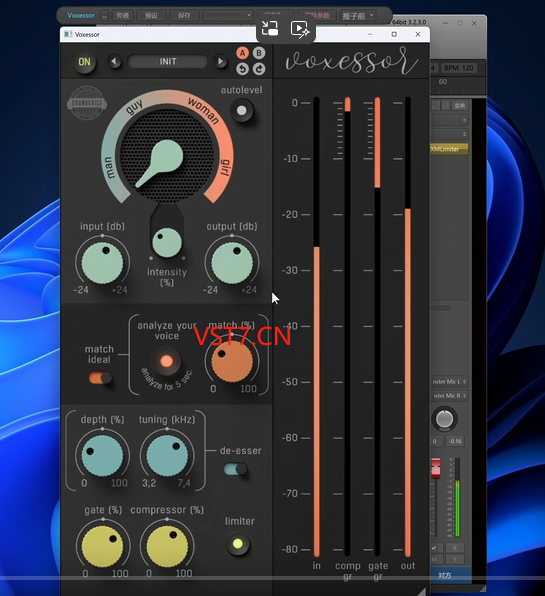Click the pan knob in mixer channel
This screenshot has height=596, width=545.
pos(444,419)
